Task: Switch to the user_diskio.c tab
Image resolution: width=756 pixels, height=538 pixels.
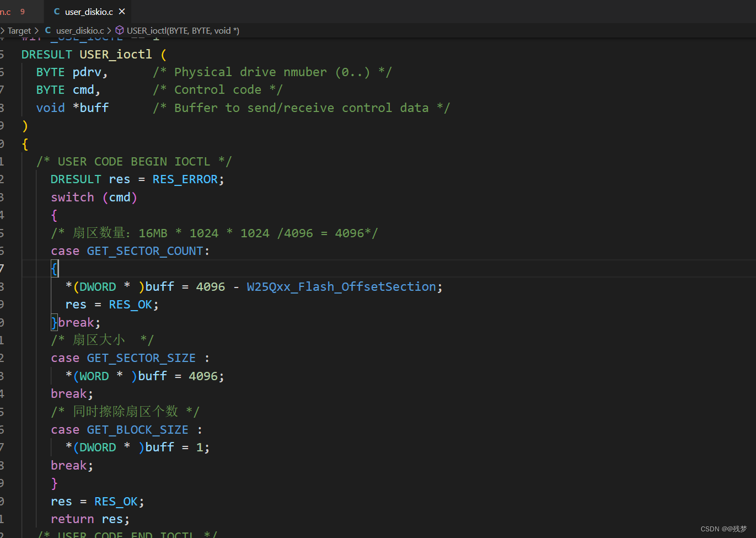Action: (88, 12)
